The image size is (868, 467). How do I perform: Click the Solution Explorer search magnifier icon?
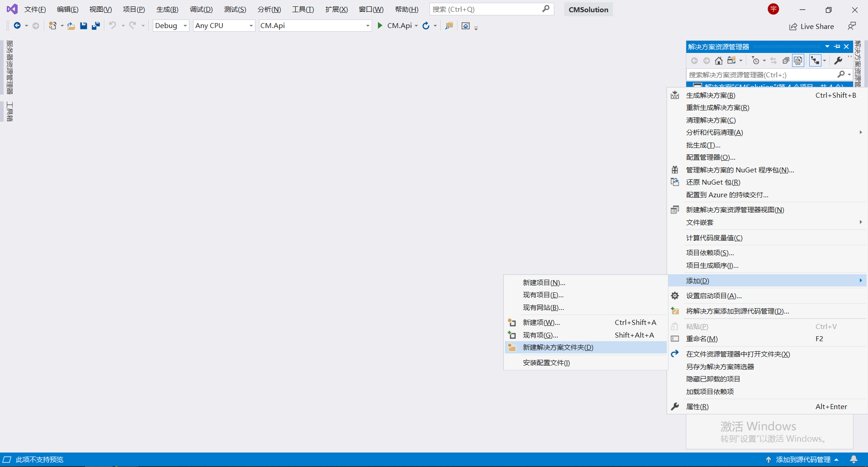pyautogui.click(x=841, y=75)
